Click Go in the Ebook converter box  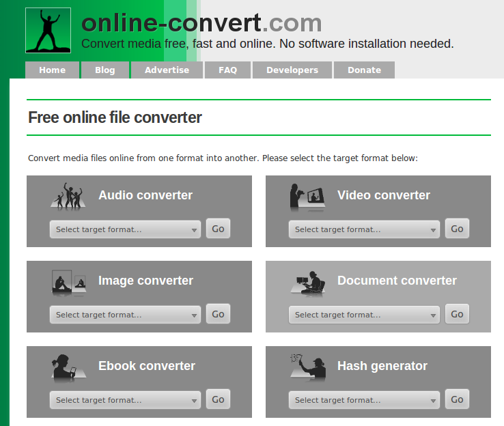click(x=219, y=399)
